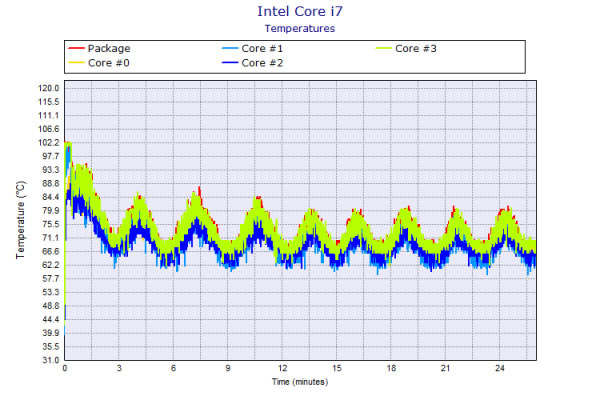The height and width of the screenshot is (400, 600).
Task: Click the Intel Core i7 chart title
Action: (x=300, y=11)
